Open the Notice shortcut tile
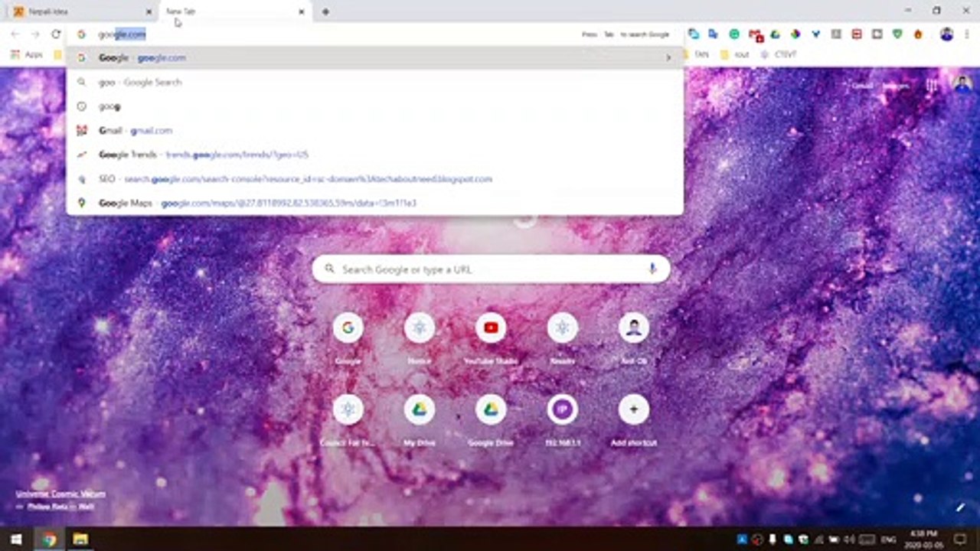 coord(420,337)
